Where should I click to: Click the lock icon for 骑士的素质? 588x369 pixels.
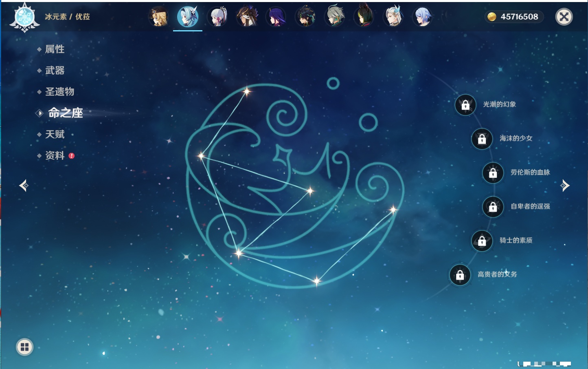click(482, 241)
